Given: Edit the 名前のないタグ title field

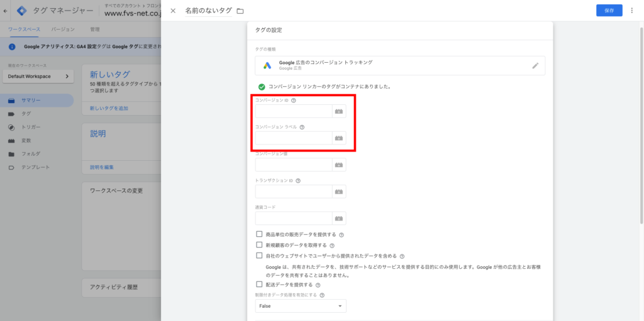Looking at the screenshot, I should tap(208, 11).
